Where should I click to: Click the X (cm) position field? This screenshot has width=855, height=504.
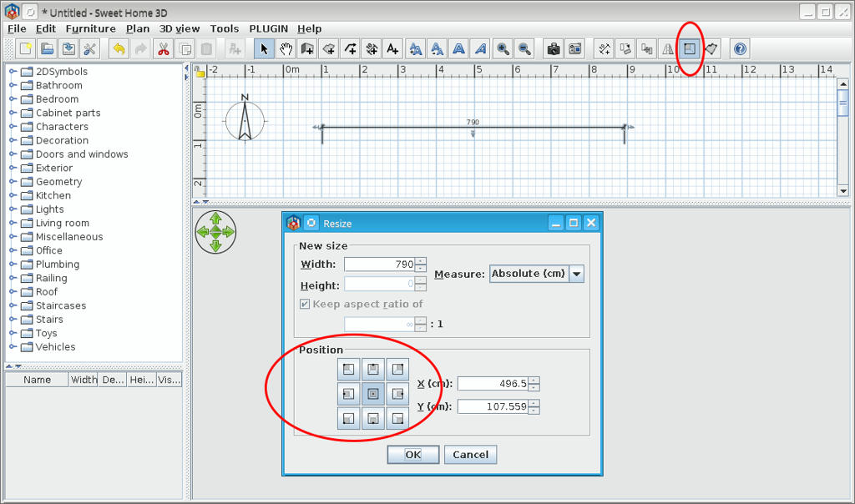[493, 384]
